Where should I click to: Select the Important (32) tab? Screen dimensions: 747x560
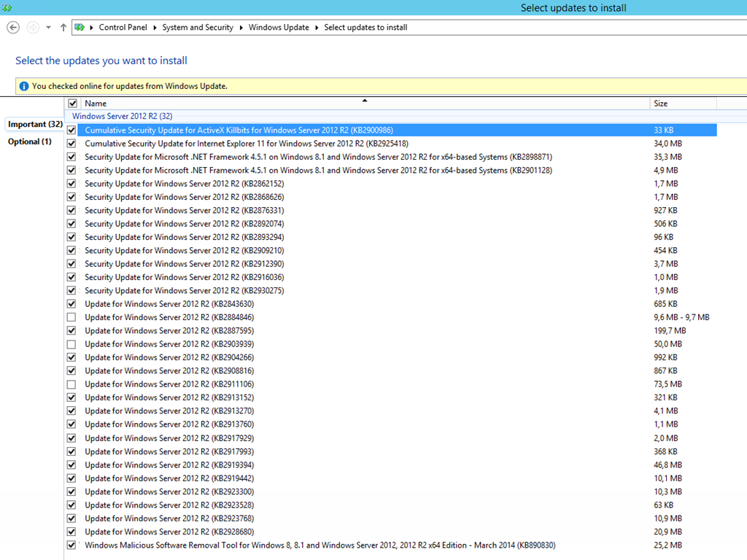pos(35,124)
